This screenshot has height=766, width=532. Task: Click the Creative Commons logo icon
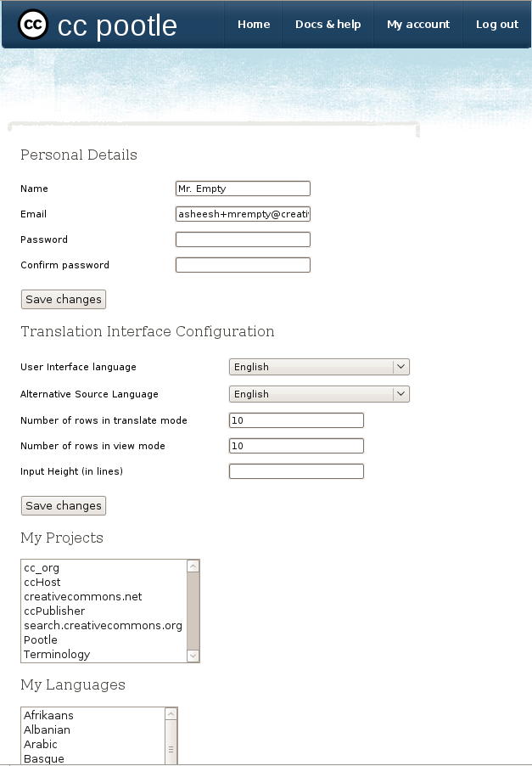click(33, 25)
